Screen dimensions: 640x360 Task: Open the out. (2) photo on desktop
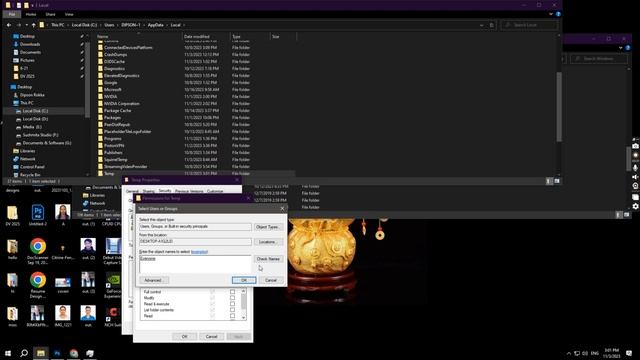click(x=88, y=248)
